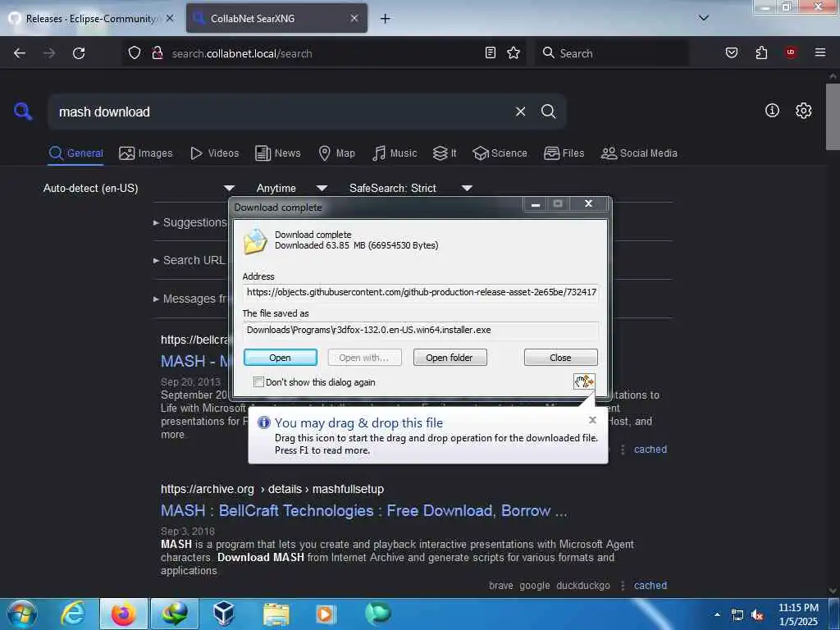This screenshot has width=840, height=630.
Task: Switch to the Map category
Action: pos(336,153)
